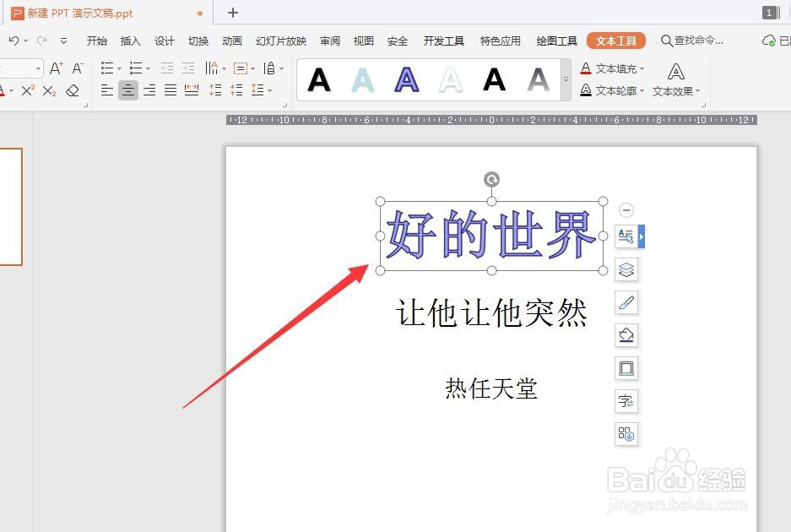This screenshot has width=791, height=532.
Task: Open the 幻灯片放映 ribbon tab
Action: point(279,40)
